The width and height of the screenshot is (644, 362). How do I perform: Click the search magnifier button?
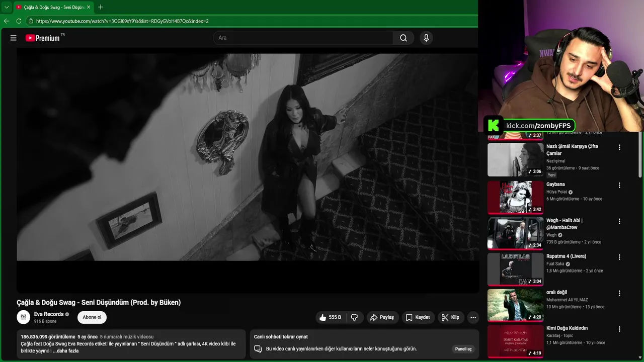(404, 38)
